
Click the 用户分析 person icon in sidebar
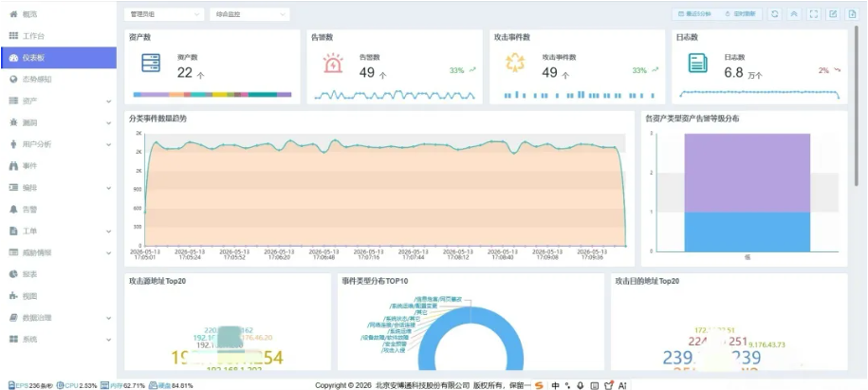(14, 144)
